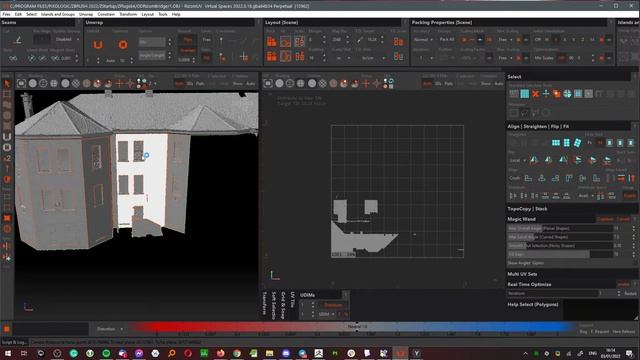Adjust Smooth out Selection (Noisy Shapes) slider
640x360 pixels.
pyautogui.click(x=560, y=246)
